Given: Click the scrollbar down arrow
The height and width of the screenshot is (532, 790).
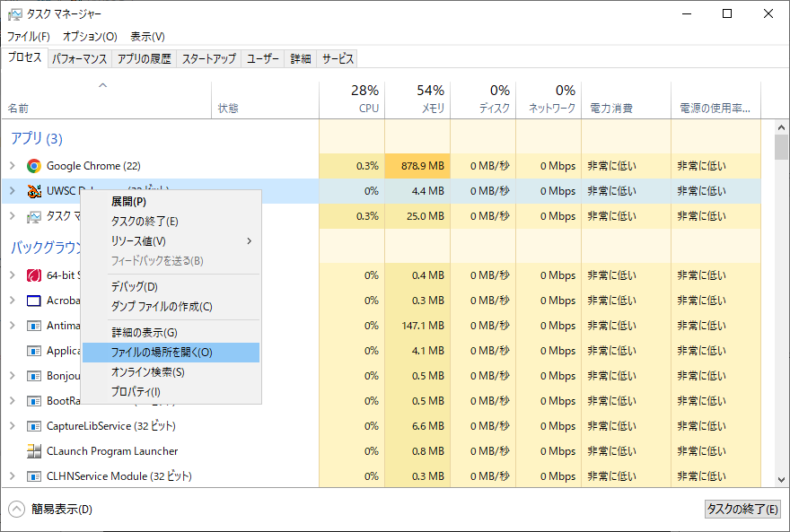Looking at the screenshot, I should (x=781, y=480).
